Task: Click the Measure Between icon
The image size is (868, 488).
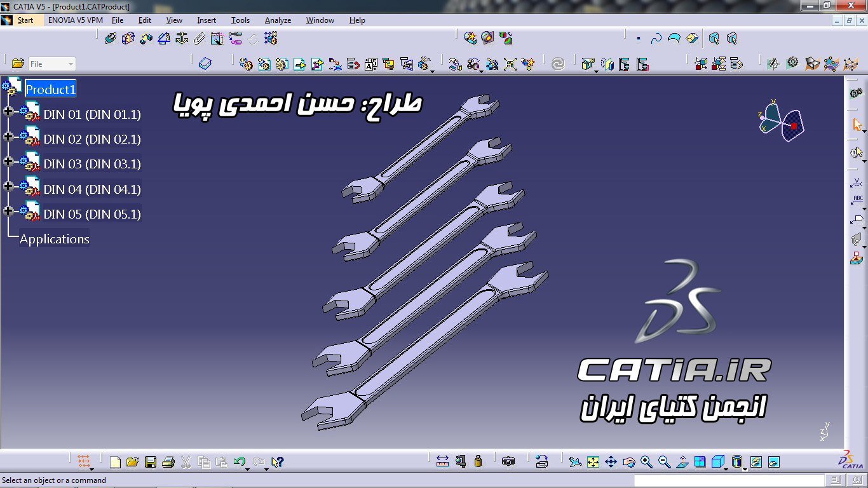Action: (443, 461)
